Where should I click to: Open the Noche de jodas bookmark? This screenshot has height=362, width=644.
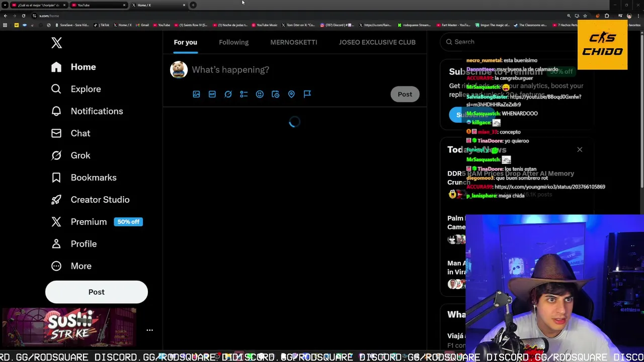tap(230, 25)
